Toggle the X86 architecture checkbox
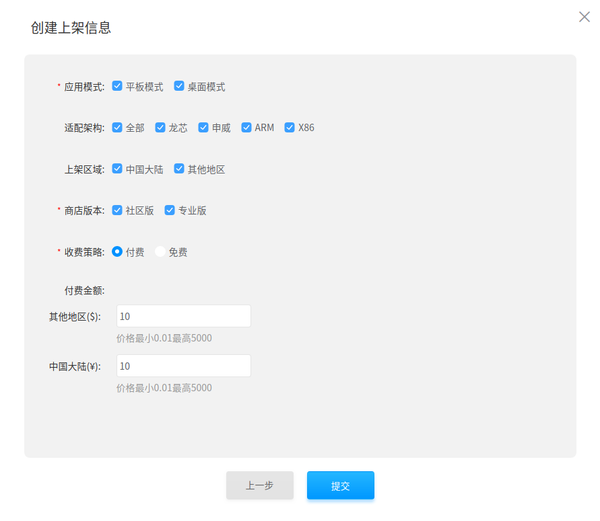The image size is (600, 521). 290,127
